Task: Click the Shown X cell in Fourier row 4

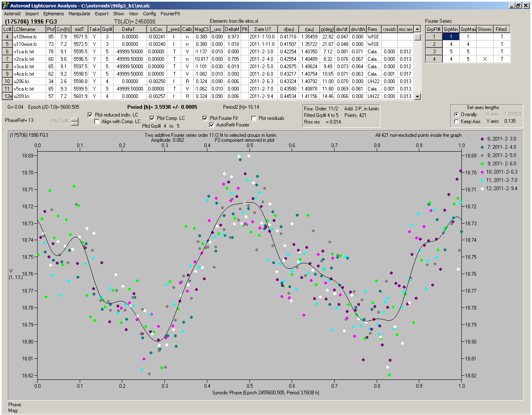Action: coord(484,59)
